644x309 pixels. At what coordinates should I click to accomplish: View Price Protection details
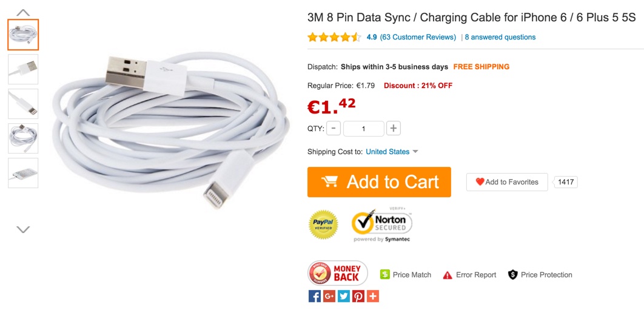tap(540, 274)
